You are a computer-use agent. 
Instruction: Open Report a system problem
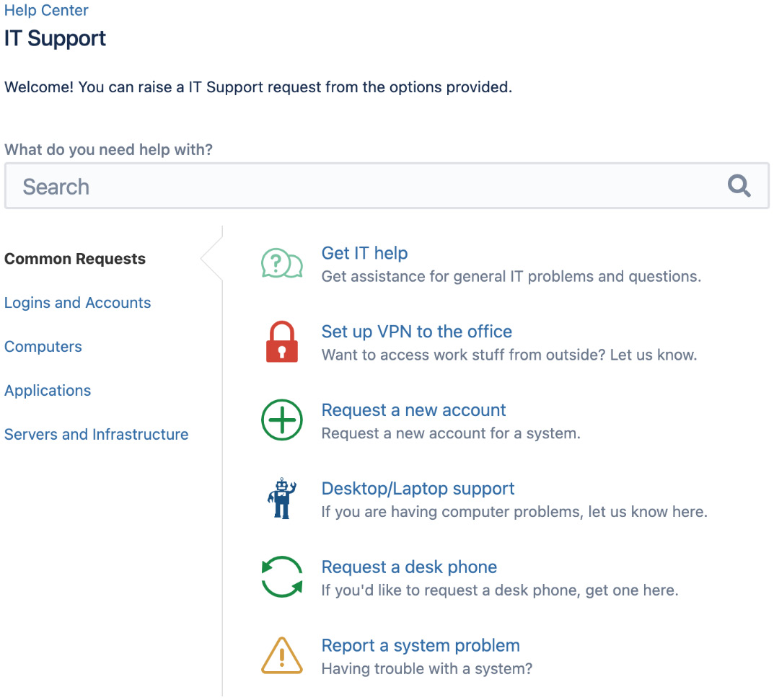click(x=421, y=645)
